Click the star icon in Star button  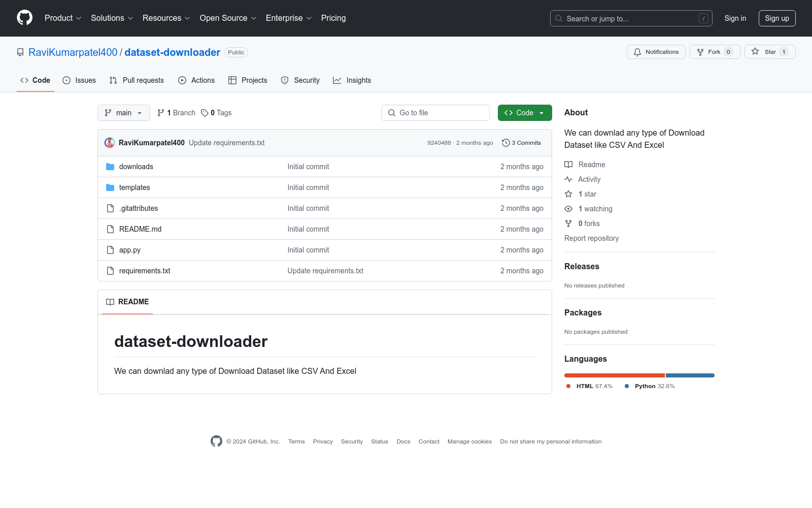click(x=755, y=52)
